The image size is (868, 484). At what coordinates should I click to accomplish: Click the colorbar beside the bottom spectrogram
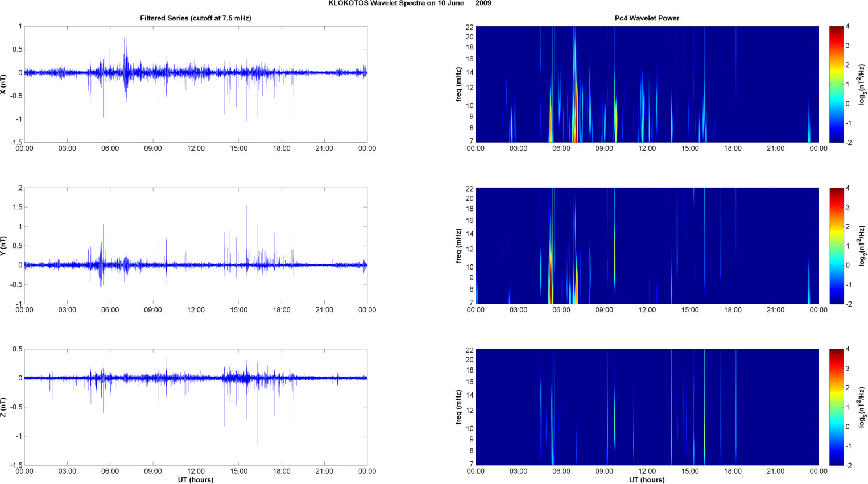(836, 407)
